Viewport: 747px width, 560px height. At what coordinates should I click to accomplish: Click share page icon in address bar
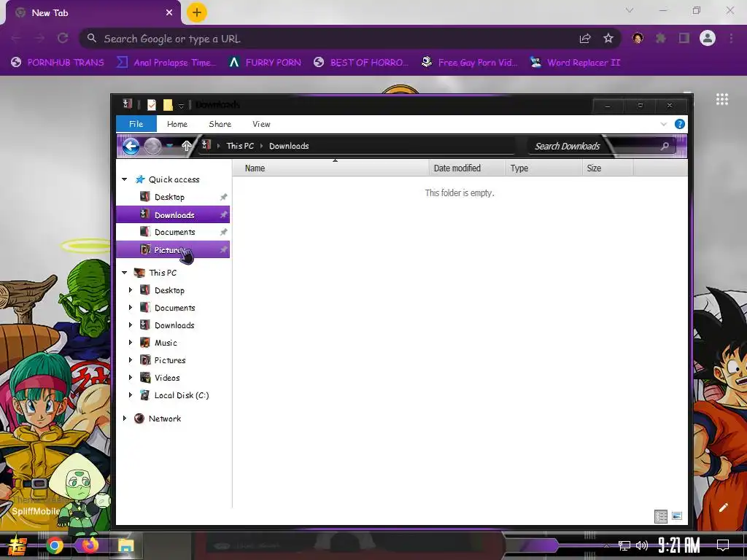(x=585, y=39)
